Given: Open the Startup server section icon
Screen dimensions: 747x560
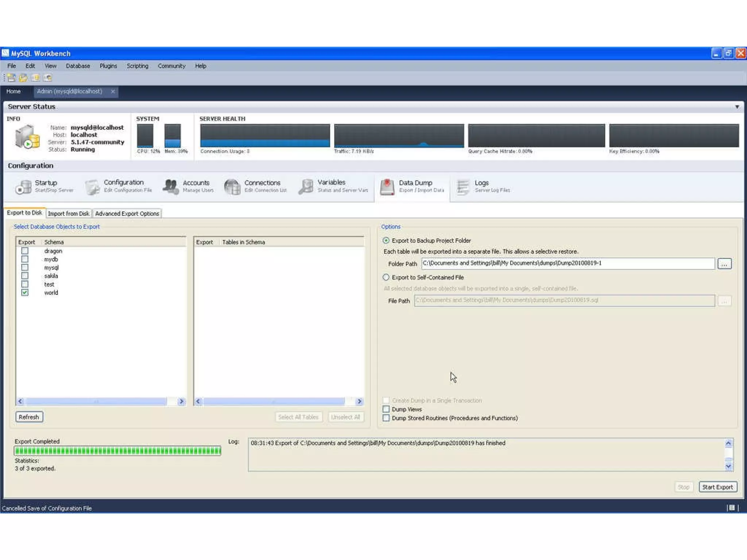Looking at the screenshot, I should [23, 186].
